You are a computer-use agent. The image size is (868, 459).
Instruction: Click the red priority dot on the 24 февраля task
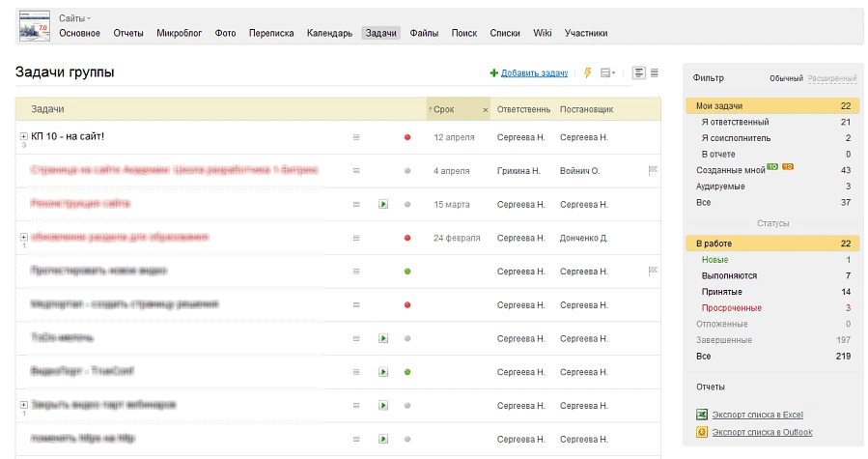point(407,238)
